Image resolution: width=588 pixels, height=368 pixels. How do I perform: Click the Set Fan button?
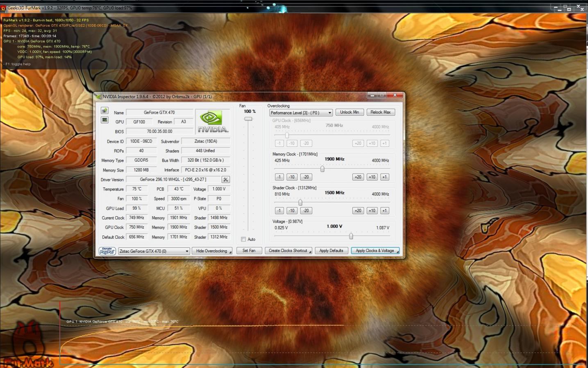pyautogui.click(x=249, y=251)
